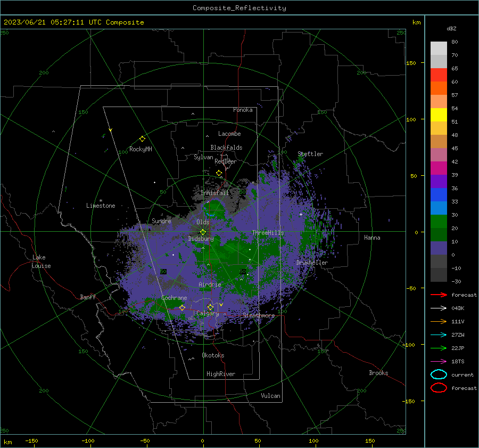Click the Blackfalds city label
This screenshot has width=479, height=448.
point(226,148)
